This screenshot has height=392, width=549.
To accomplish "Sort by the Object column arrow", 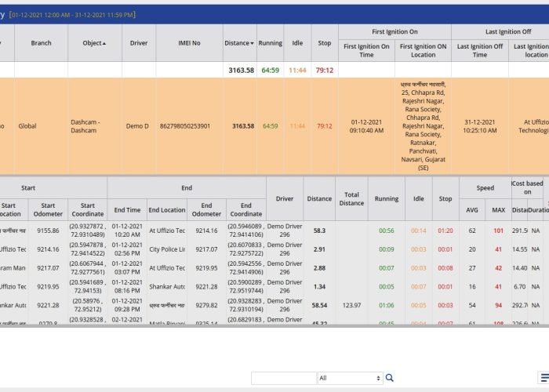I will 104,43.
